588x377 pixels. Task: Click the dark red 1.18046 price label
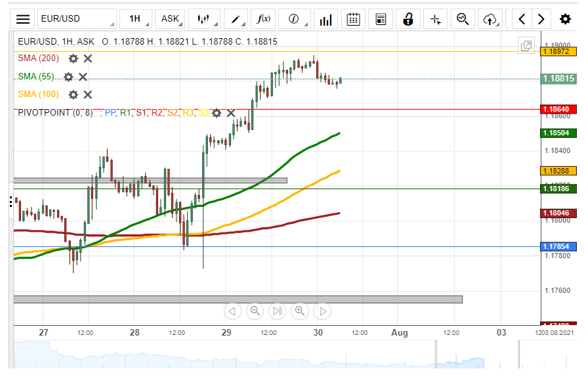pos(558,213)
